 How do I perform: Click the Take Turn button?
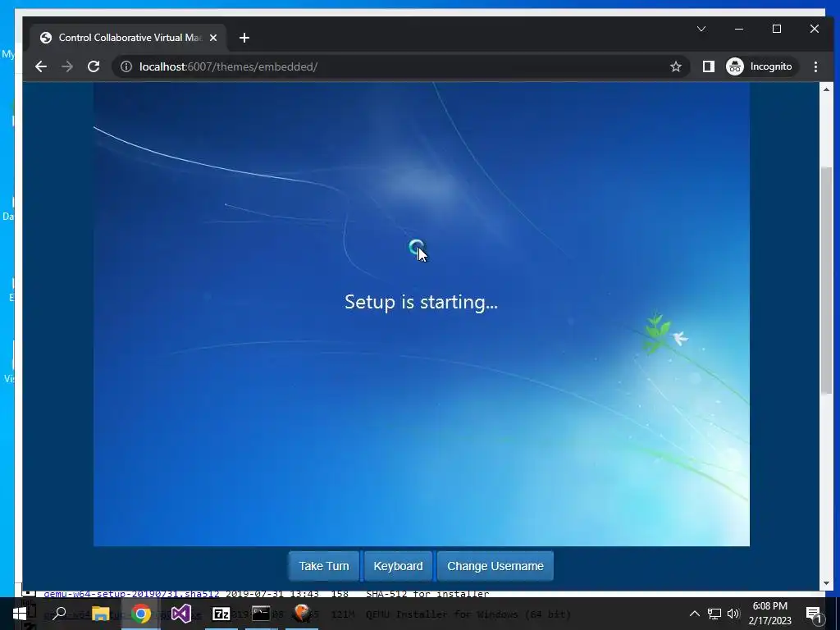coord(323,566)
